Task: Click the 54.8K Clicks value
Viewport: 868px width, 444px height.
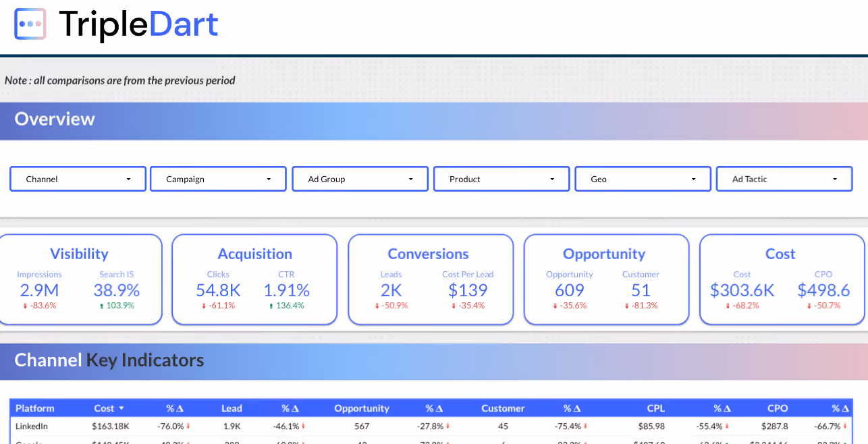Action: pos(219,290)
